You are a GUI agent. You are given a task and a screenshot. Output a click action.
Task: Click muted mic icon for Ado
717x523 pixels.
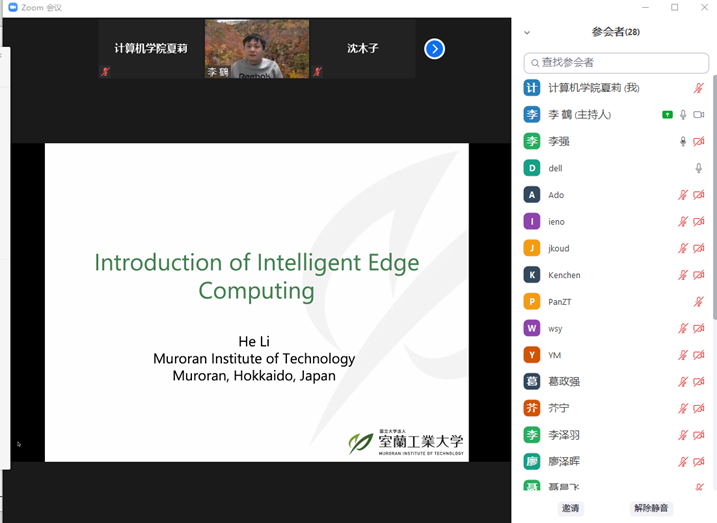683,195
